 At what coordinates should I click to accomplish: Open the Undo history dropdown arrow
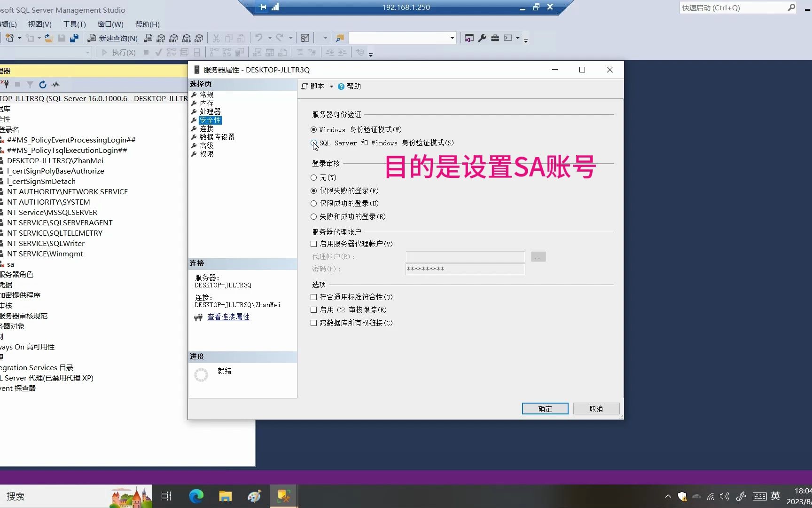point(270,38)
